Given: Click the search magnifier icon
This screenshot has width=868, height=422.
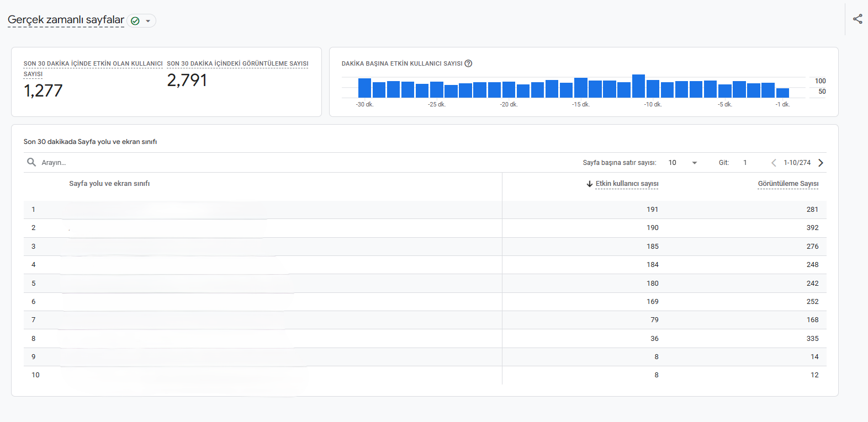Looking at the screenshot, I should click(31, 162).
